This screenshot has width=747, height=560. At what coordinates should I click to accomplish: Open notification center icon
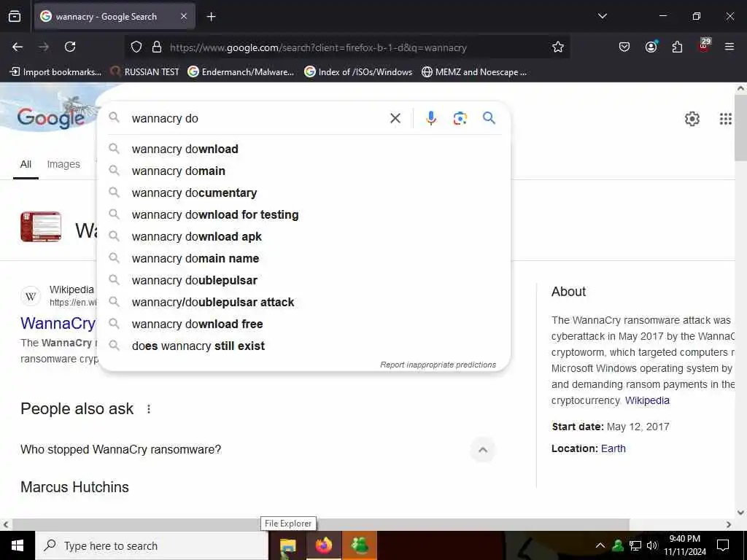723,545
